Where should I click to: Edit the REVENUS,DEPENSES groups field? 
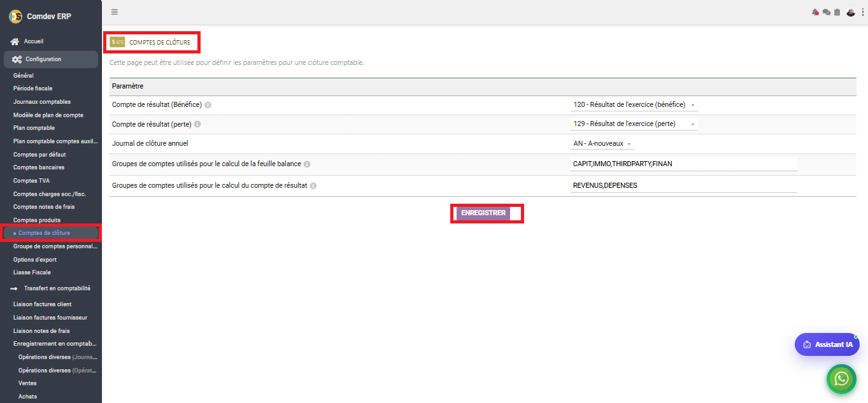684,186
